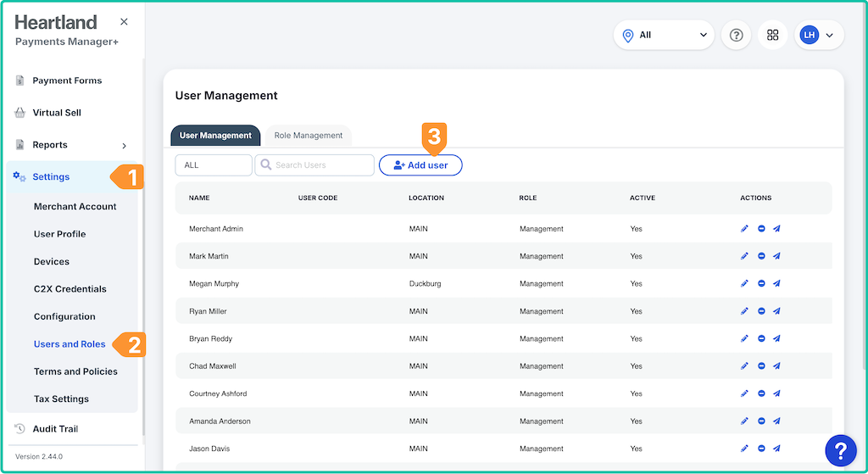This screenshot has width=868, height=474.
Task: Open Payment Forms in sidebar
Action: point(67,81)
